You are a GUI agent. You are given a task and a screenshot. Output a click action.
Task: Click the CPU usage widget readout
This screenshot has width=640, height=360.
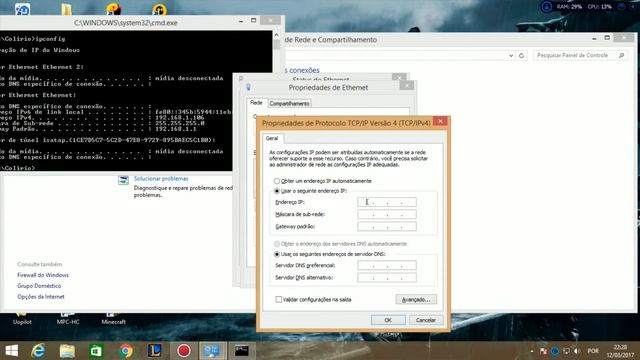(600, 7)
